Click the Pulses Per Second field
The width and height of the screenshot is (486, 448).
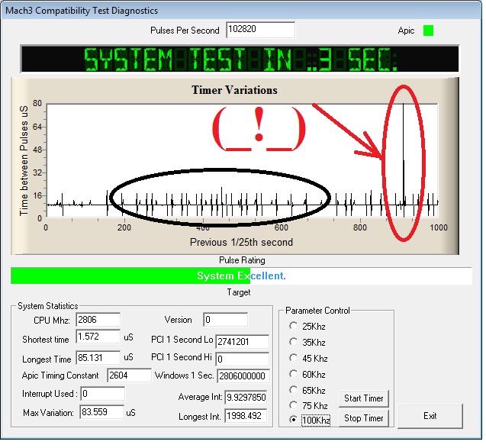(260, 30)
